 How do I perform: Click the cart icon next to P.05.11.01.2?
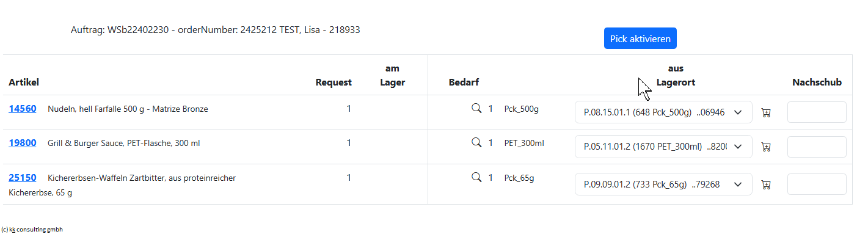coord(766,147)
